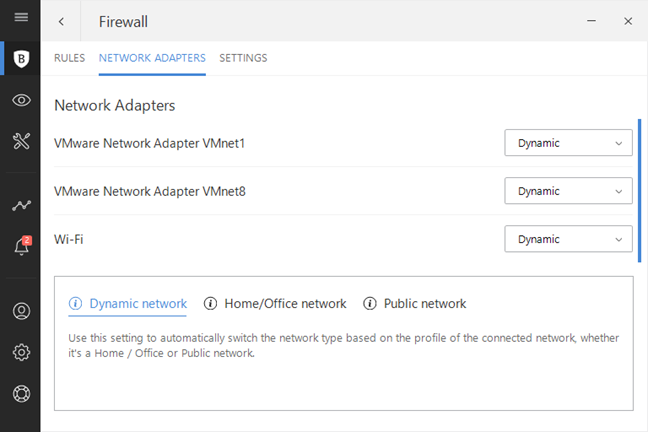Expand the VMnet8 adapter network type dropdown
This screenshot has height=432, width=648.
pyautogui.click(x=568, y=191)
